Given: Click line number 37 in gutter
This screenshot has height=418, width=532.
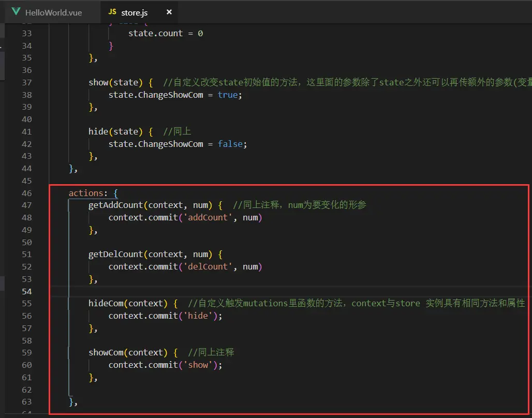Looking at the screenshot, I should click(x=26, y=82).
